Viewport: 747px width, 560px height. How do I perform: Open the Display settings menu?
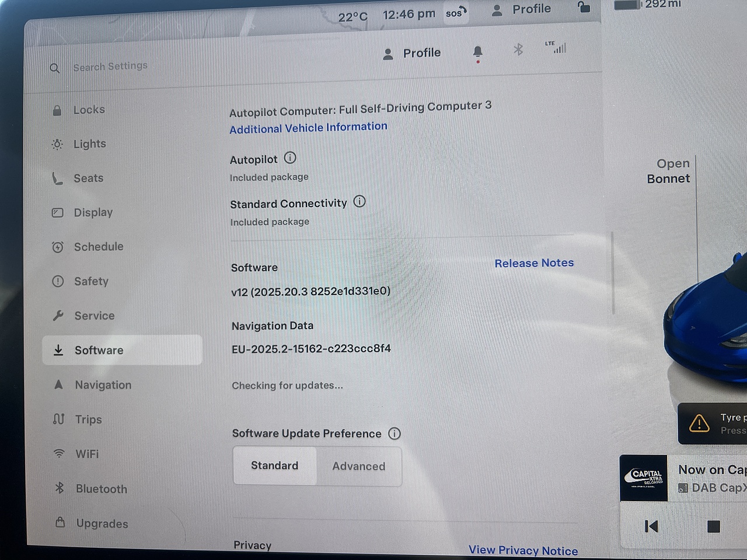point(93,213)
